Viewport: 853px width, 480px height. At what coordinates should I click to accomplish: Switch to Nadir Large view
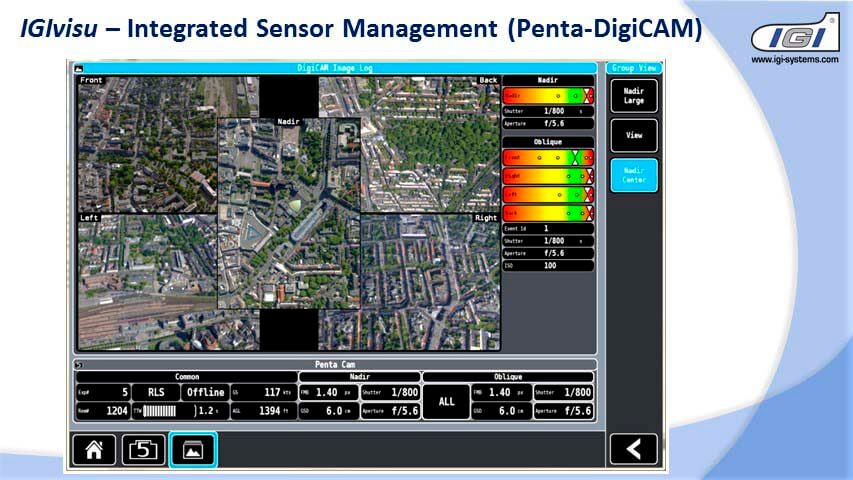[x=634, y=96]
